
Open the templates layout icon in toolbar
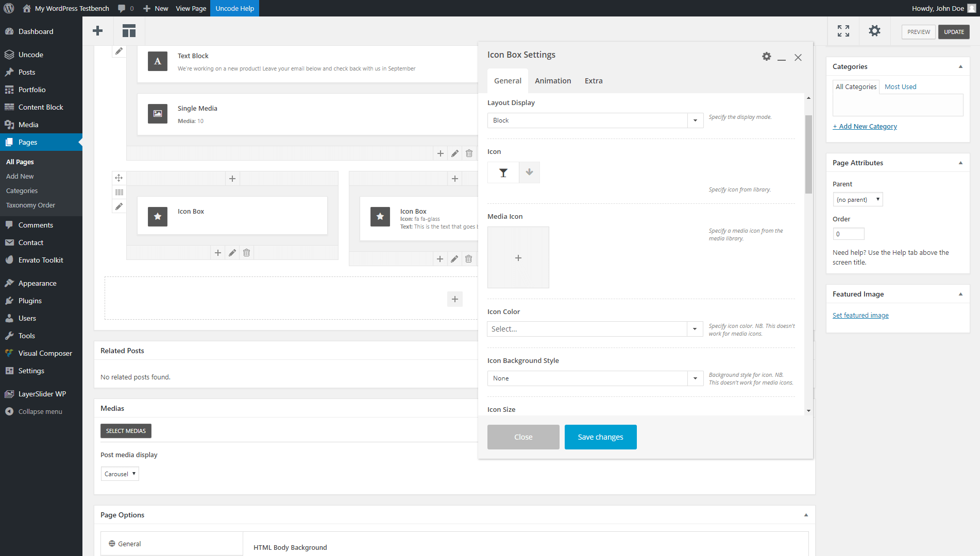[x=129, y=31]
